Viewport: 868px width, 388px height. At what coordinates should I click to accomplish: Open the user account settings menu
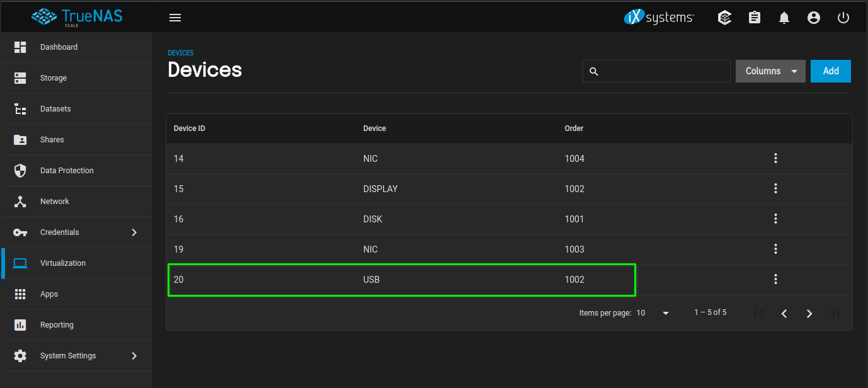[x=813, y=17]
